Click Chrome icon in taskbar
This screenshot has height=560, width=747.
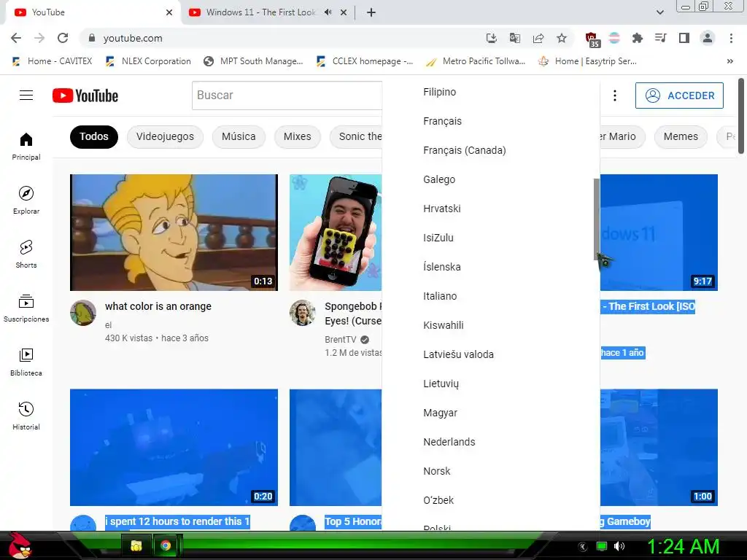click(x=166, y=545)
